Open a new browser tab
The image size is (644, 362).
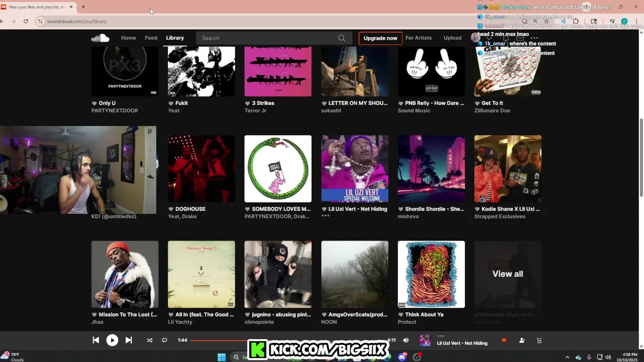83,7
